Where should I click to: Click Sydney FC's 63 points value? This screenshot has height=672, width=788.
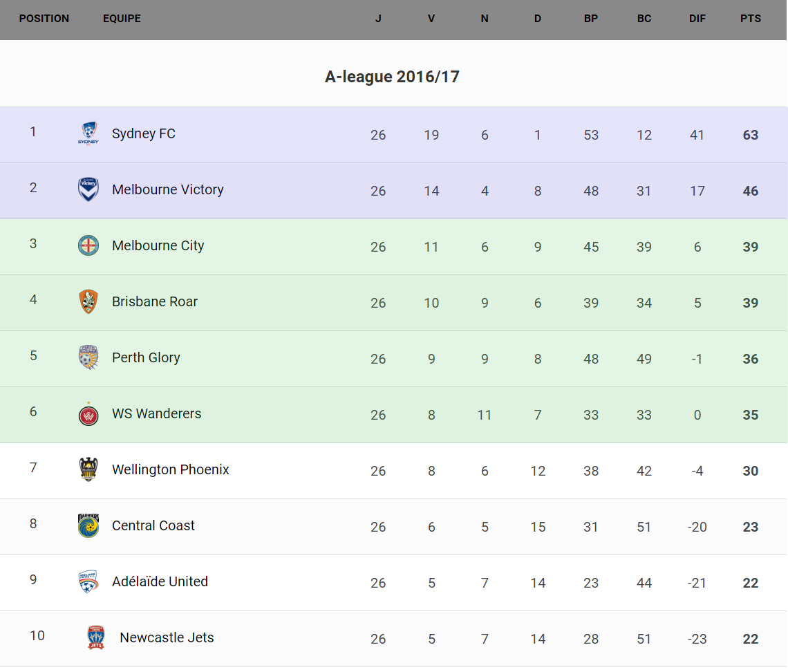pyautogui.click(x=751, y=135)
